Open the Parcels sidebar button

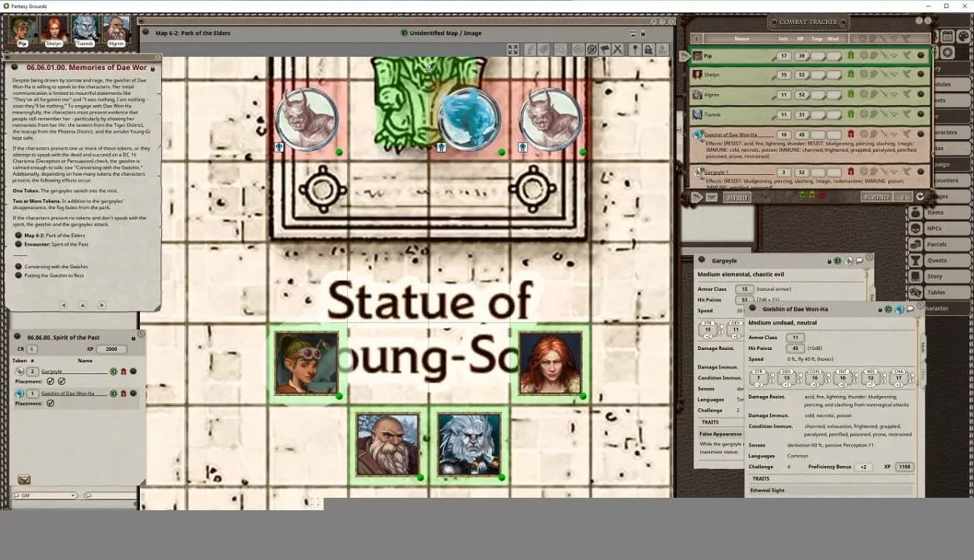[940, 244]
